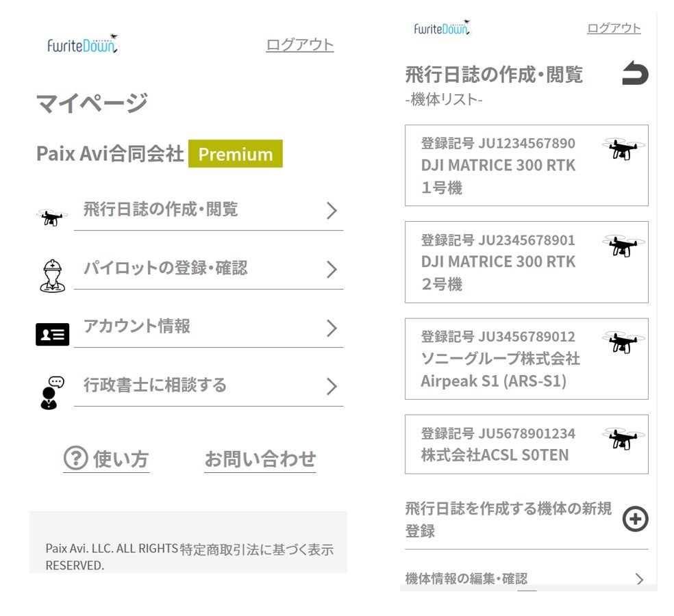This screenshot has height=616, width=674.
Task: Open 行政書士に相談する menu item
Action: 208,387
